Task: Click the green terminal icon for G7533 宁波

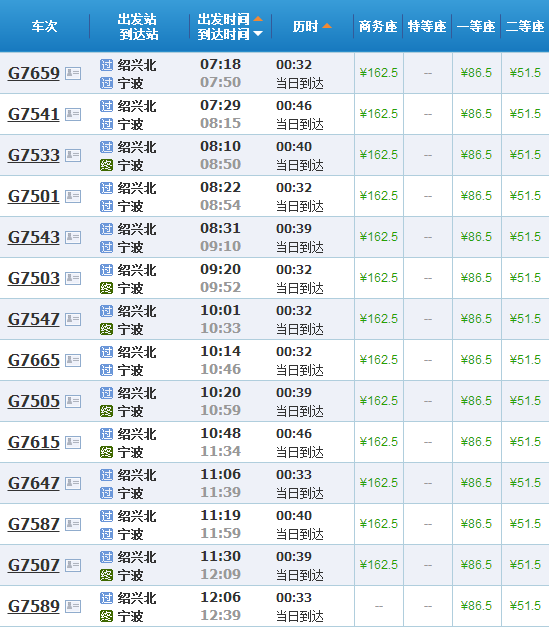Action: [106, 165]
